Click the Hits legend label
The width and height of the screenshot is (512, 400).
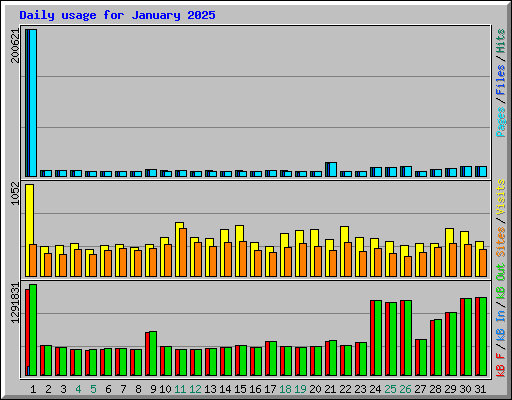coord(501,41)
